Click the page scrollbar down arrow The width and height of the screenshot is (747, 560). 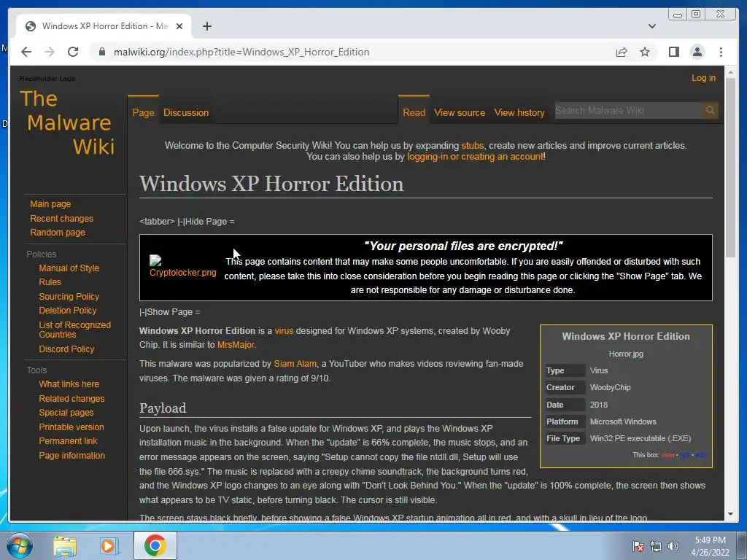pos(730,514)
